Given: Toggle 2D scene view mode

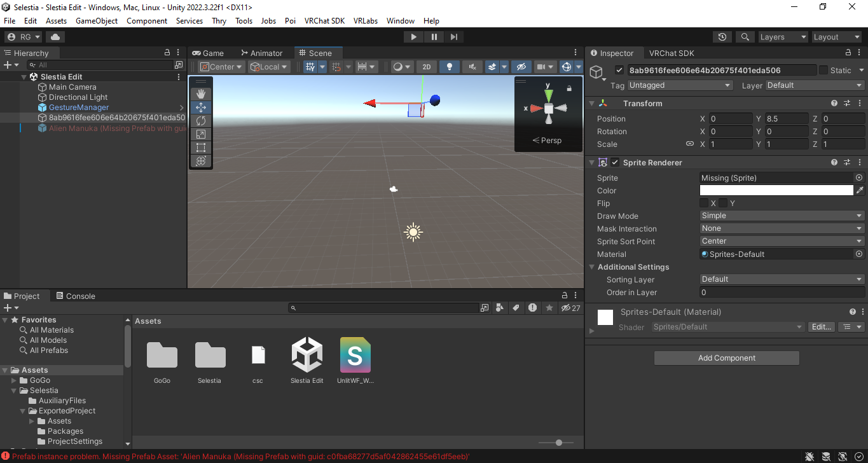Looking at the screenshot, I should [427, 67].
